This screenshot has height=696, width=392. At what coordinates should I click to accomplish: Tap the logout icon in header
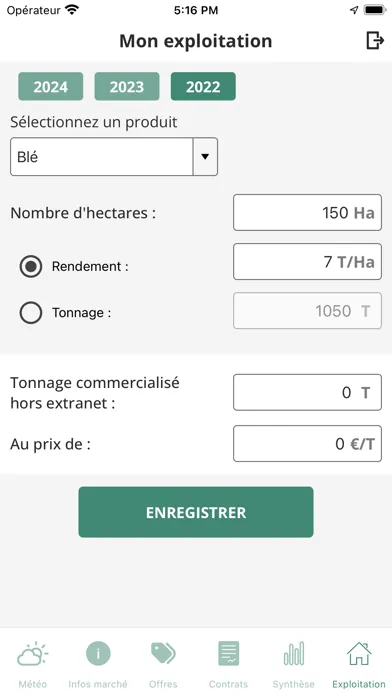point(375,41)
